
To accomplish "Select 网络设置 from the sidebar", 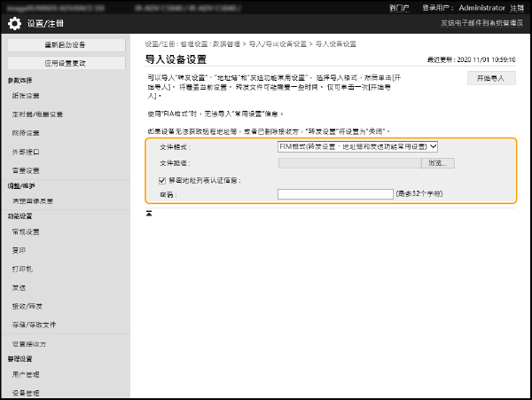I will [x=27, y=133].
